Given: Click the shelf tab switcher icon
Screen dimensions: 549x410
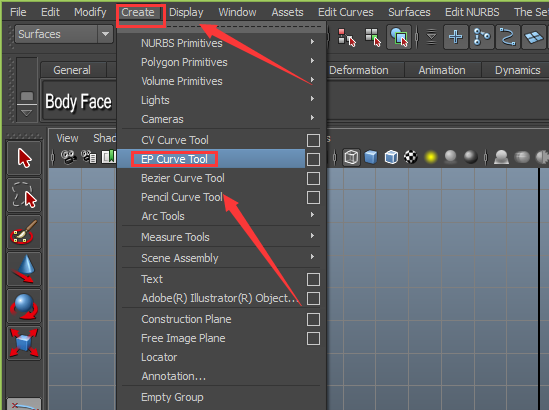Looking at the screenshot, I should pyautogui.click(x=27, y=95).
